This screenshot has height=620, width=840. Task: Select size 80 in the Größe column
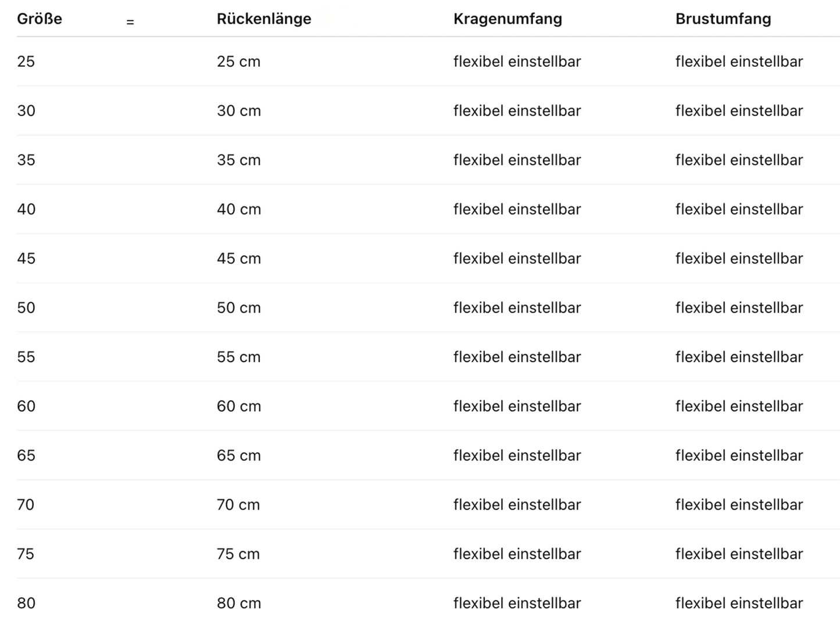pos(26,603)
